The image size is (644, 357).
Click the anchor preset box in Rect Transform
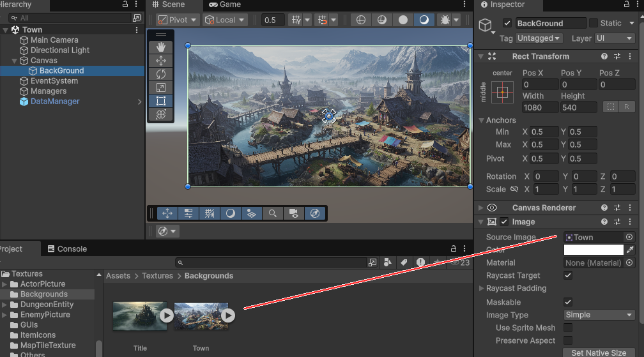pos(502,93)
